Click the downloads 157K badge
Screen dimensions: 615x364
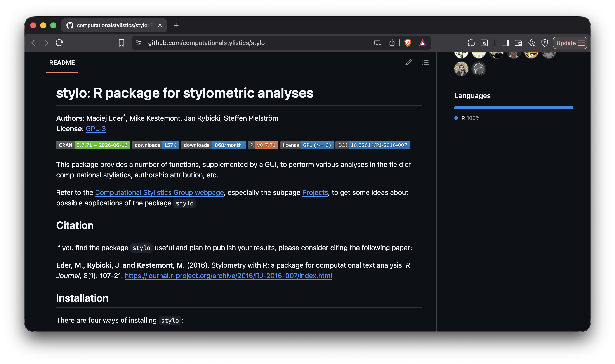click(155, 145)
